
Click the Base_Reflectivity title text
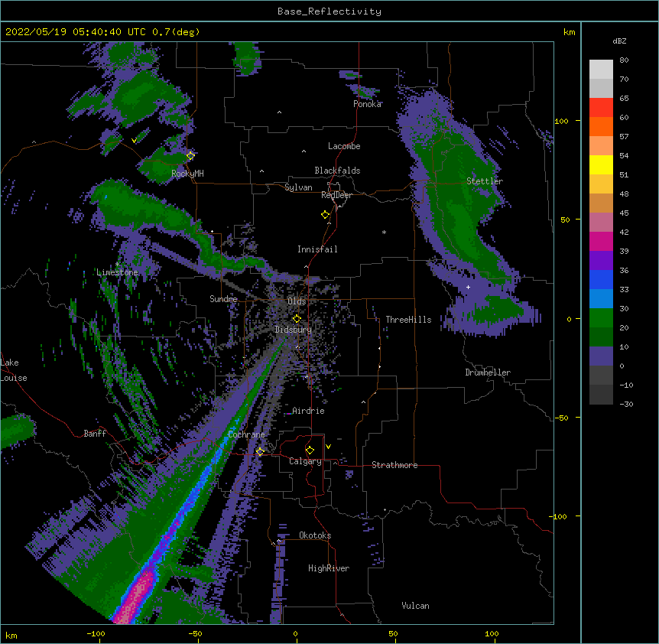pyautogui.click(x=329, y=11)
